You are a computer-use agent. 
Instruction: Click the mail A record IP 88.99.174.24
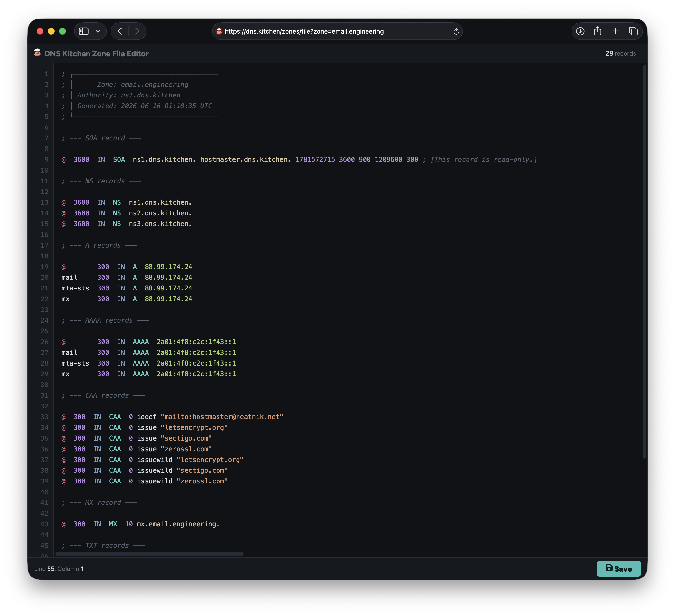pyautogui.click(x=169, y=277)
